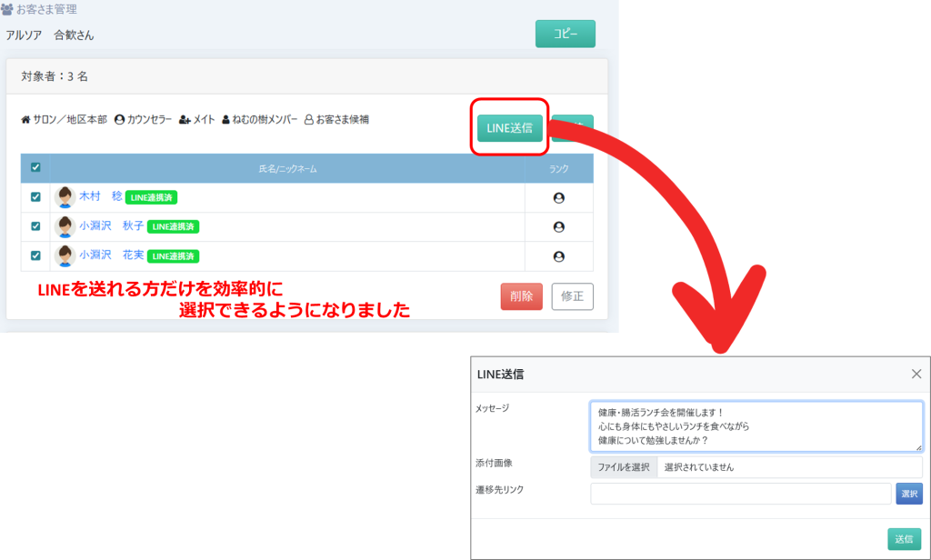Uncheck the checkbox for 小淵沢 花実
The image size is (931, 560).
[35, 255]
